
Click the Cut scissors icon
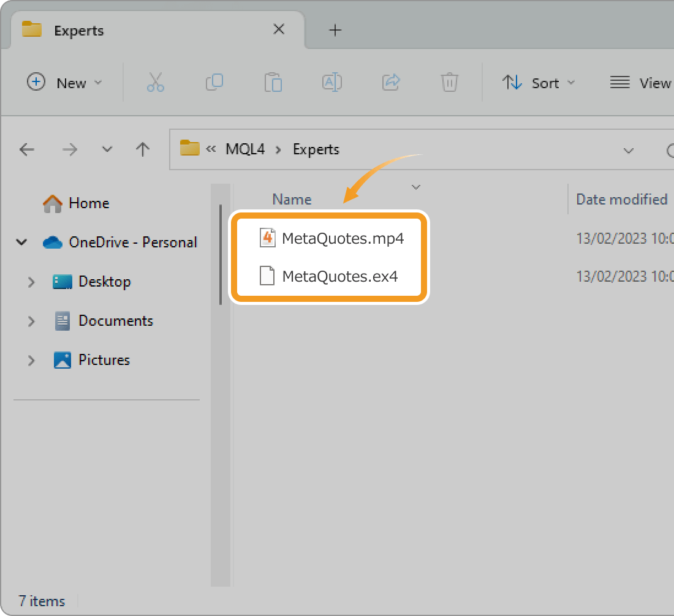[x=156, y=83]
